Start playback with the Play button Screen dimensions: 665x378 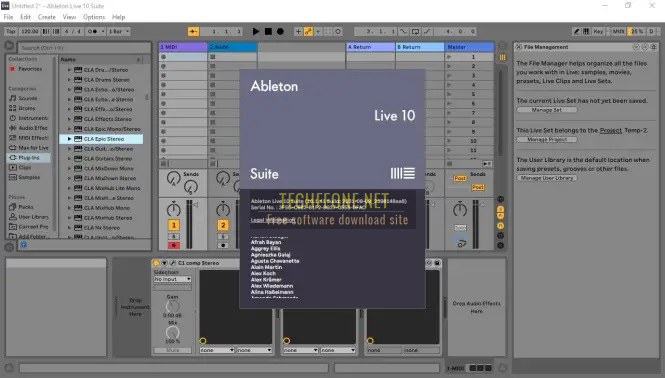[x=255, y=31]
